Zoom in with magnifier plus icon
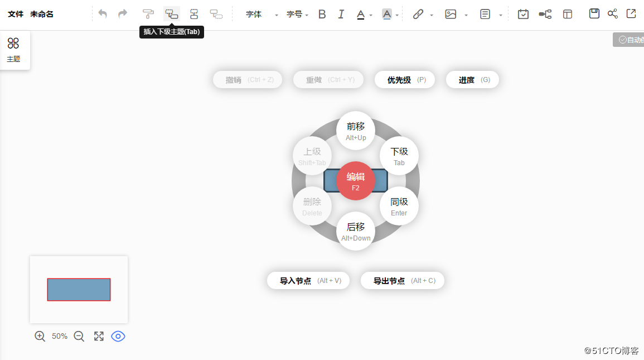The height and width of the screenshot is (360, 644). 40,336
